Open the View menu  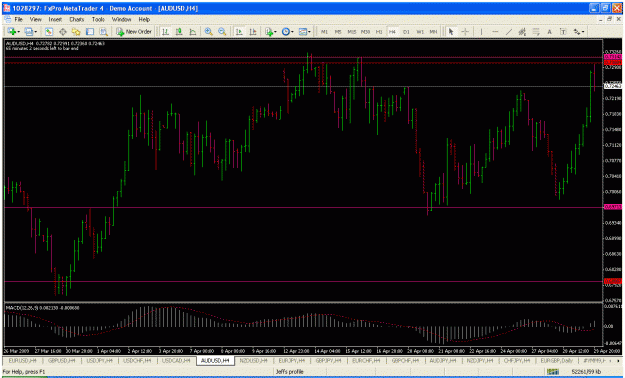(x=35, y=19)
